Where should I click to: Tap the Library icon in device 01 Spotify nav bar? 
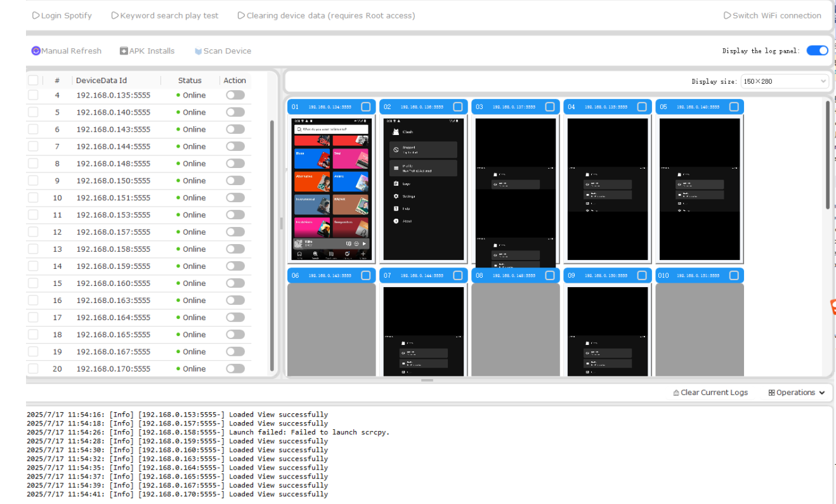[x=331, y=254]
